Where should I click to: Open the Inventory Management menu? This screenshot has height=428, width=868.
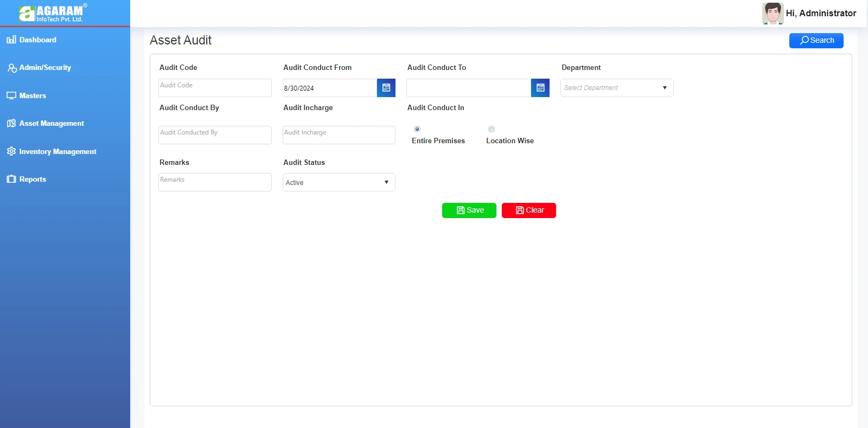coord(58,151)
